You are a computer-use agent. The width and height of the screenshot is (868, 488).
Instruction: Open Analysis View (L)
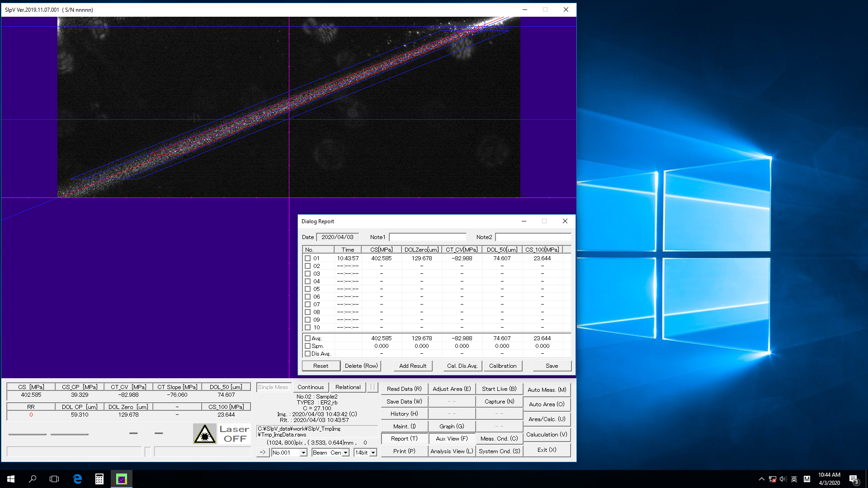tap(452, 451)
